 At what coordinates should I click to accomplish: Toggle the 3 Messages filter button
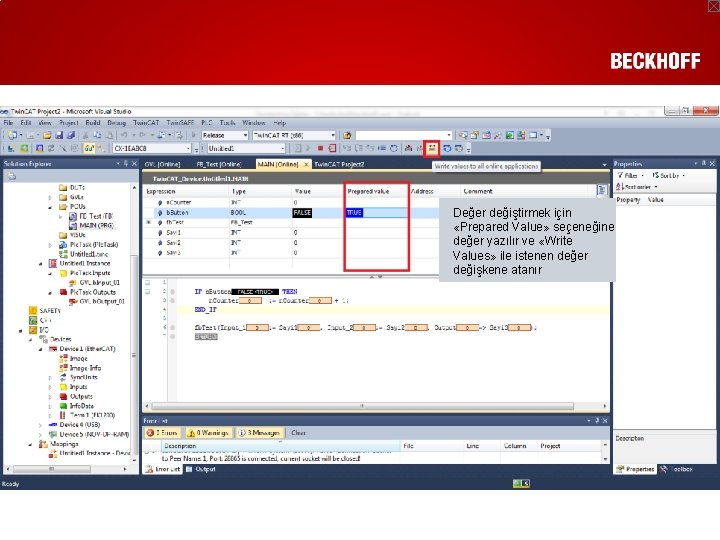[259, 433]
